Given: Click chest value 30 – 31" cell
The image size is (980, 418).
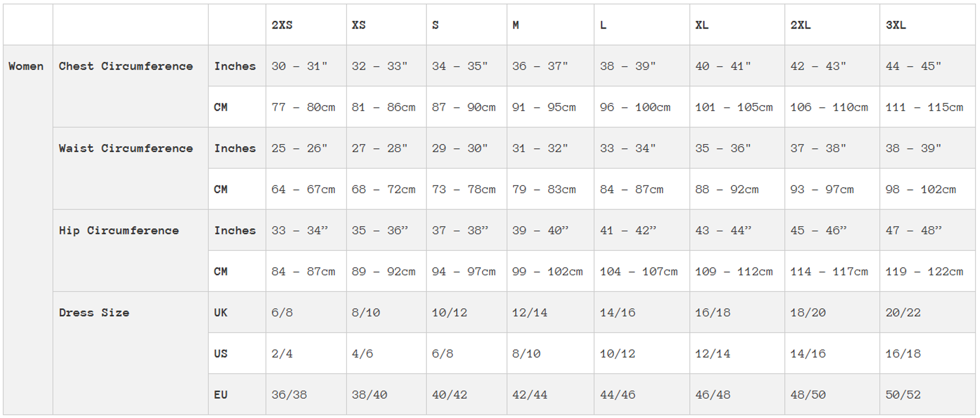Looking at the screenshot, I should click(x=299, y=66).
